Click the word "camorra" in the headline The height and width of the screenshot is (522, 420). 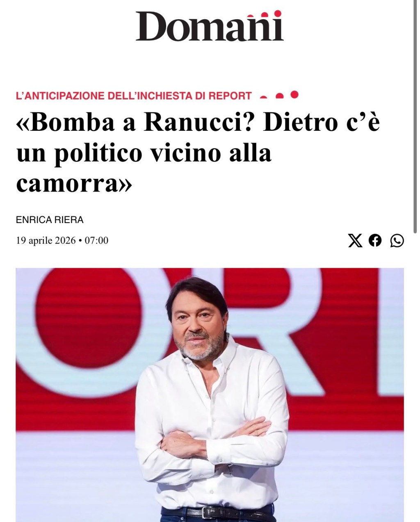pos(67,184)
